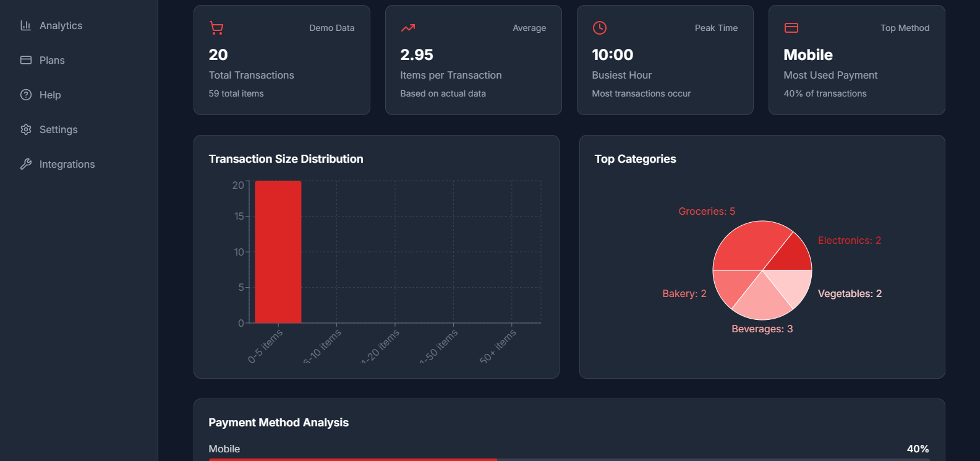Click the card icon in Top Method card
Viewport: 980px width, 461px height.
(791, 28)
